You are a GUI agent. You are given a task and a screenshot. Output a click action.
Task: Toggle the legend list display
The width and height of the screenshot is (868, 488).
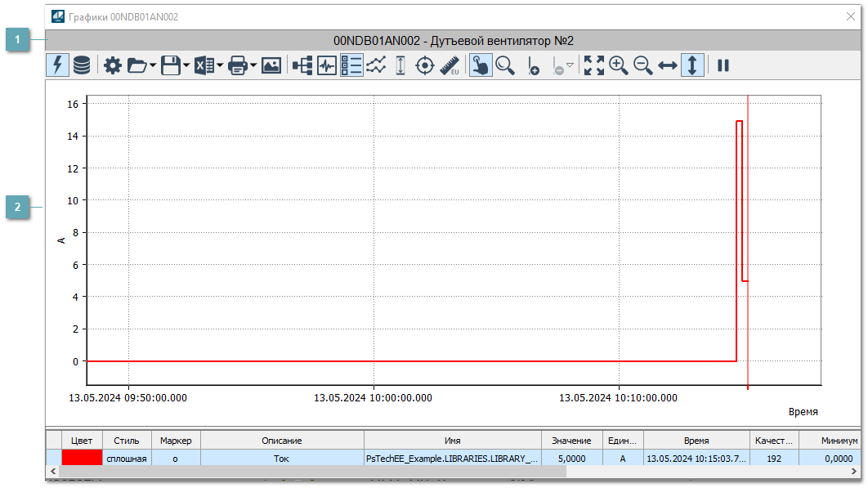(351, 66)
